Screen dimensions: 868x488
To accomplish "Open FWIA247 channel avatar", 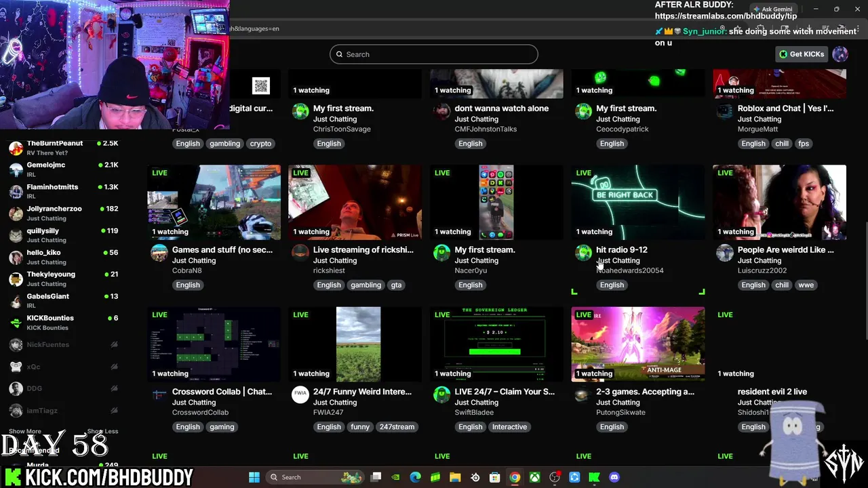I will (300, 395).
